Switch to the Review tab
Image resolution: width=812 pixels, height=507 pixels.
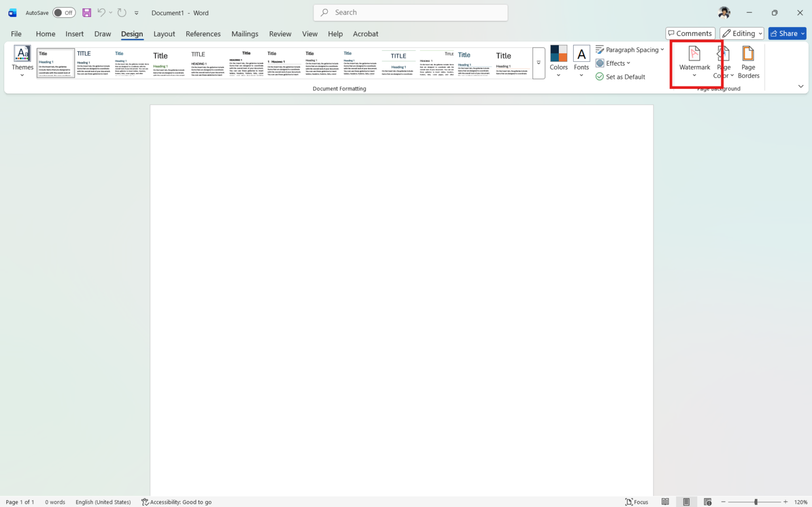pyautogui.click(x=280, y=34)
